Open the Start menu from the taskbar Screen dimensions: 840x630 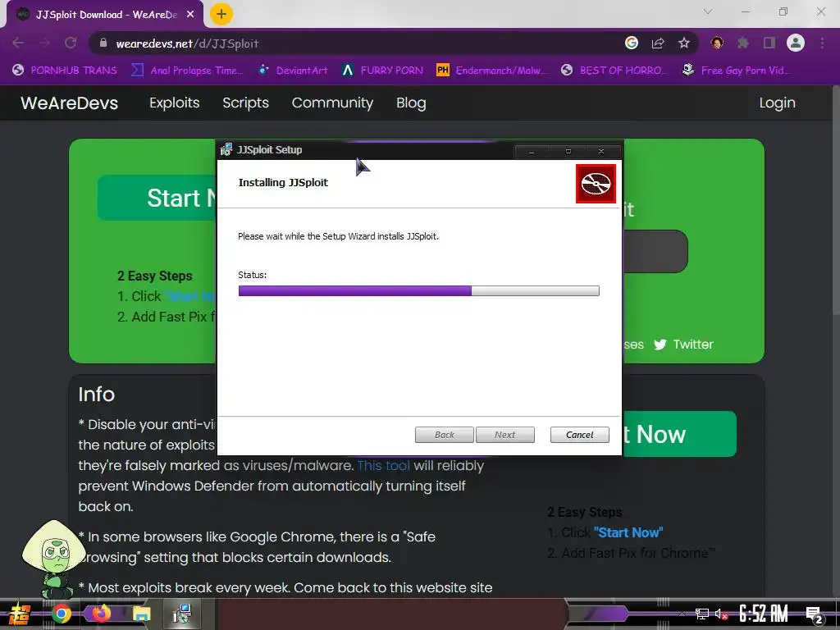[20, 614]
